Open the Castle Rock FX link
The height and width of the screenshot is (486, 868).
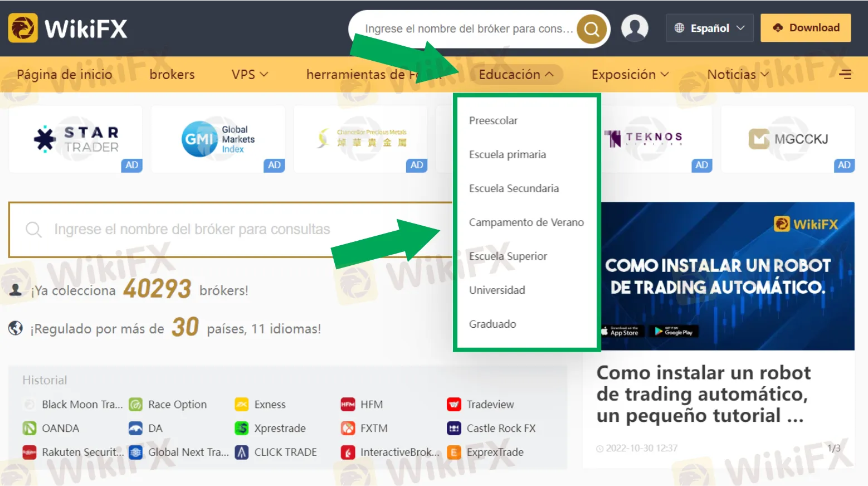coord(501,428)
